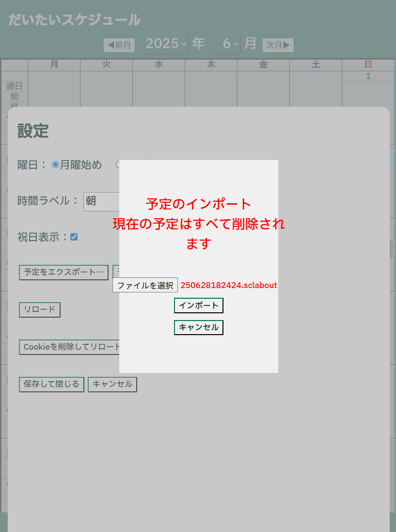This screenshot has height=532, width=396.
Task: Click the 次月▶ next month button
Action: click(x=278, y=45)
